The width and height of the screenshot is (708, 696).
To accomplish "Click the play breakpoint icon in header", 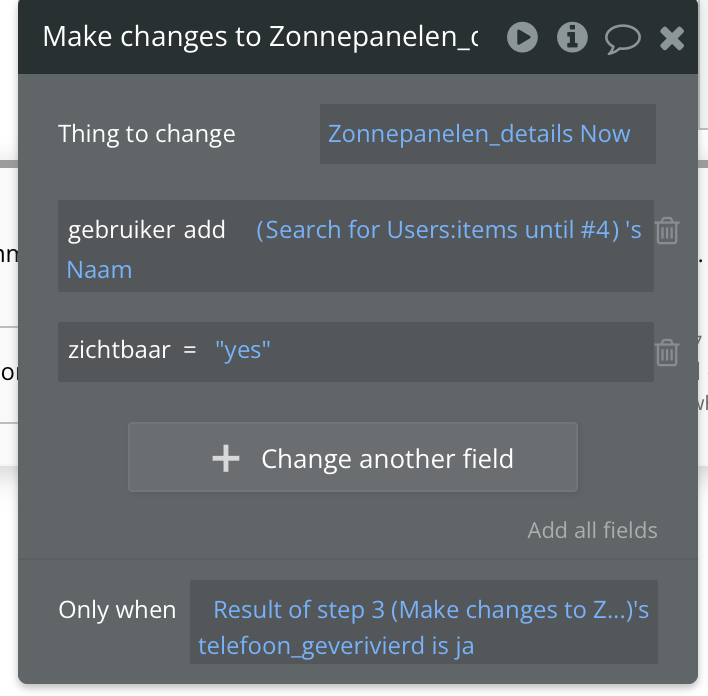I will coord(522,38).
